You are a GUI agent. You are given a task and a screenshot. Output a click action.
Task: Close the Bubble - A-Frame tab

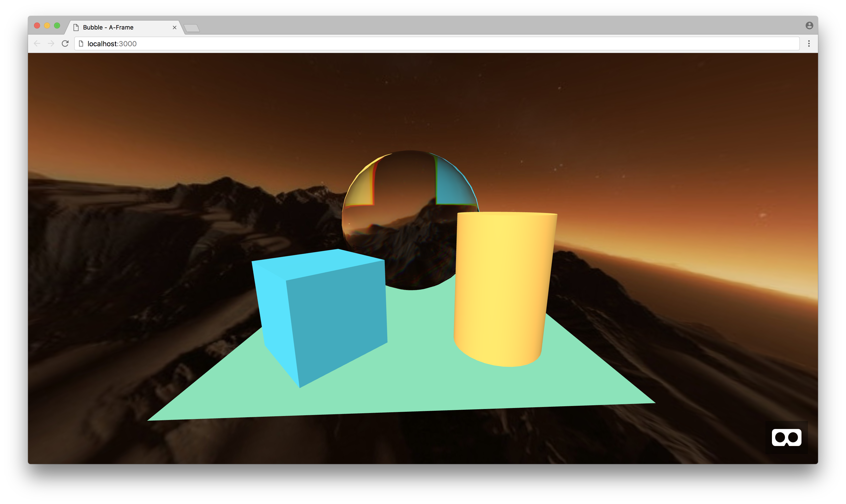(x=174, y=27)
